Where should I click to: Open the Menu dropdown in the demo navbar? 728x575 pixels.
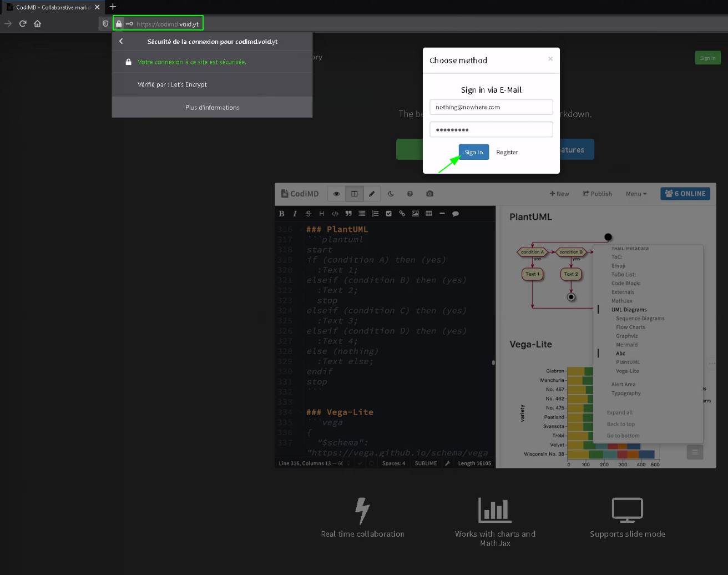point(636,194)
